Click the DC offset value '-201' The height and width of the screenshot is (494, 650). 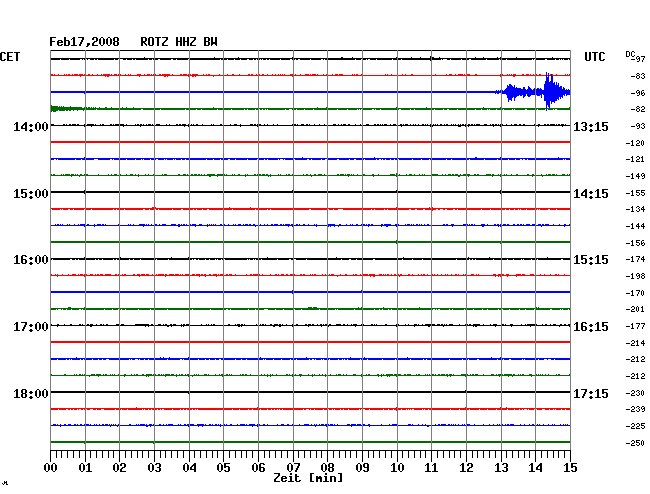pyautogui.click(x=635, y=309)
